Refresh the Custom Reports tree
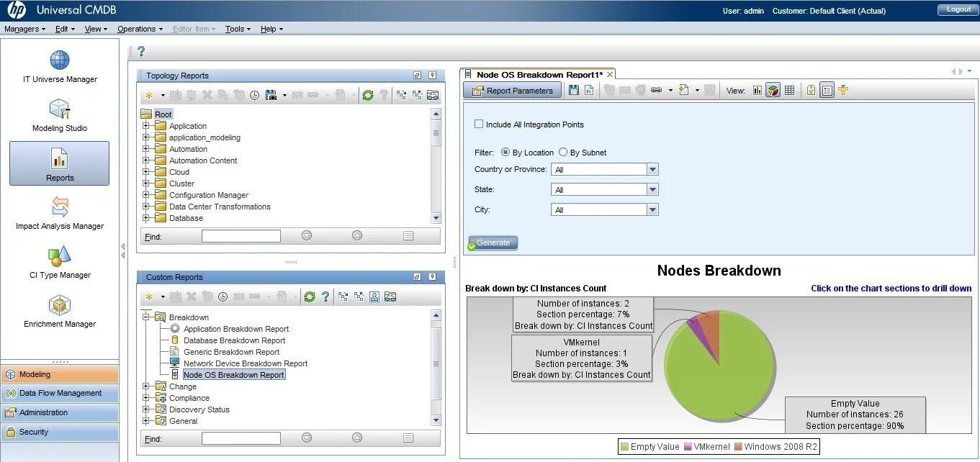Screen dimensions: 980x462 [309, 296]
